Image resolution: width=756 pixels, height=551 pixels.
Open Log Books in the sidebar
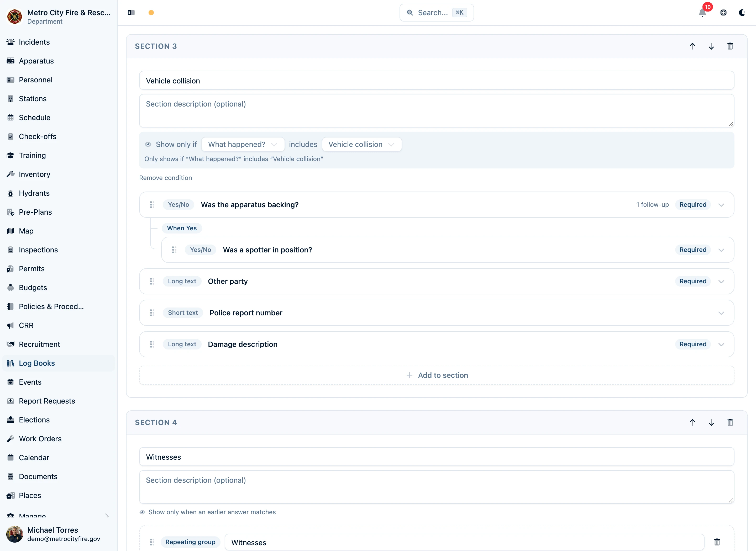(x=58, y=363)
